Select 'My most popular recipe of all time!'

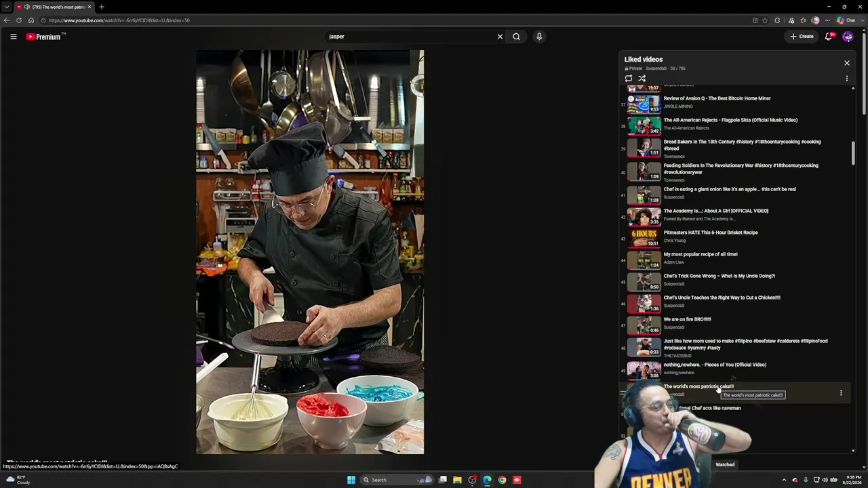tap(701, 254)
